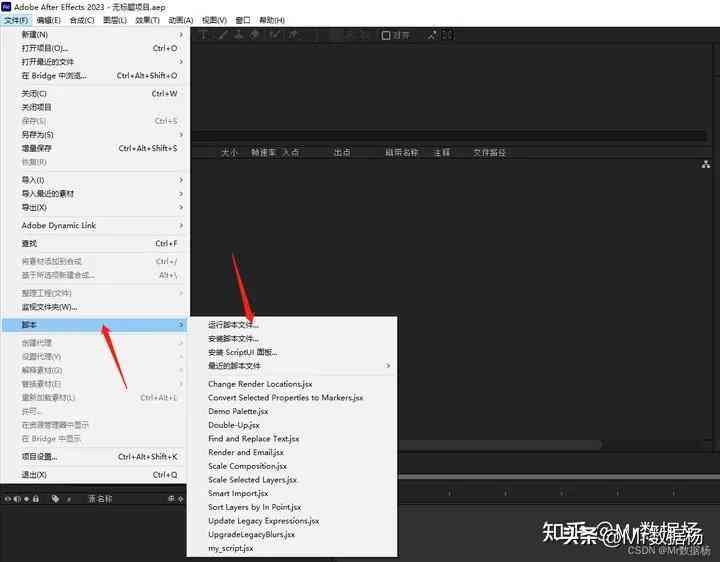The width and height of the screenshot is (720, 562).
Task: Choose 关闭项目 menu item
Action: coord(95,107)
